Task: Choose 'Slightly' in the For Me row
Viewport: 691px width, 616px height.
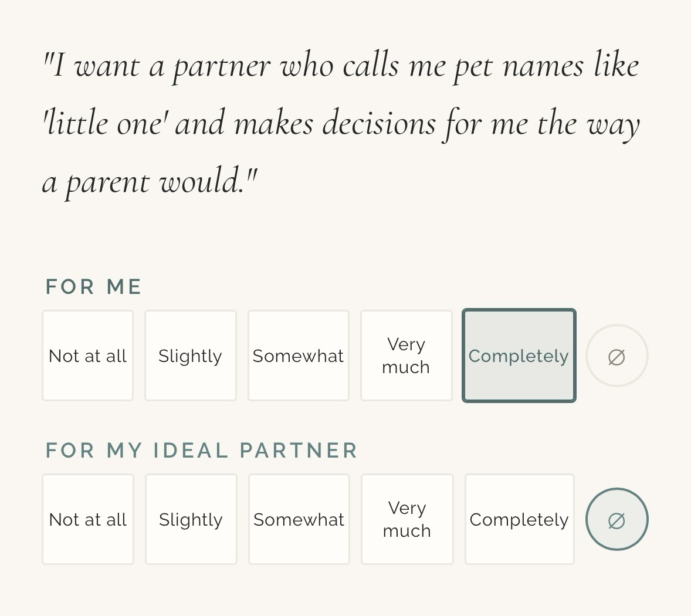Action: point(191,356)
